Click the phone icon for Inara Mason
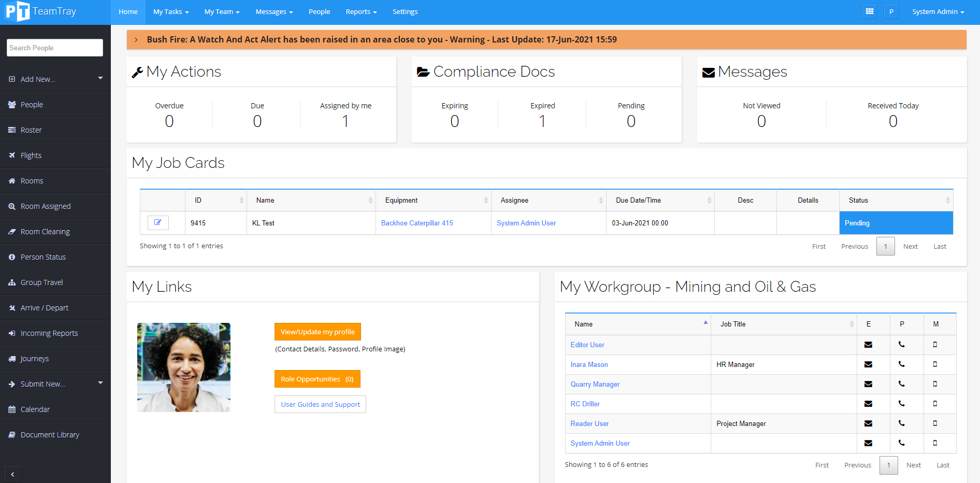980x483 pixels. point(902,364)
